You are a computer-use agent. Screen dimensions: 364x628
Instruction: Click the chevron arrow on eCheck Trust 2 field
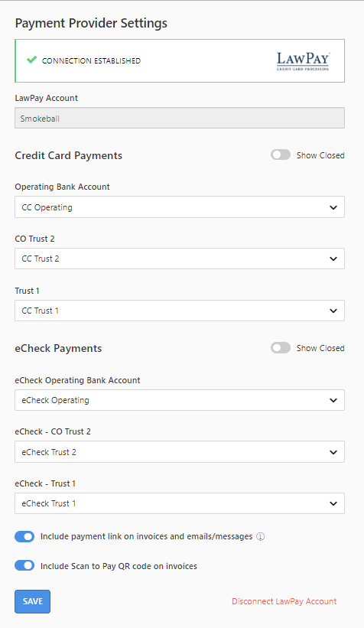[x=333, y=452]
